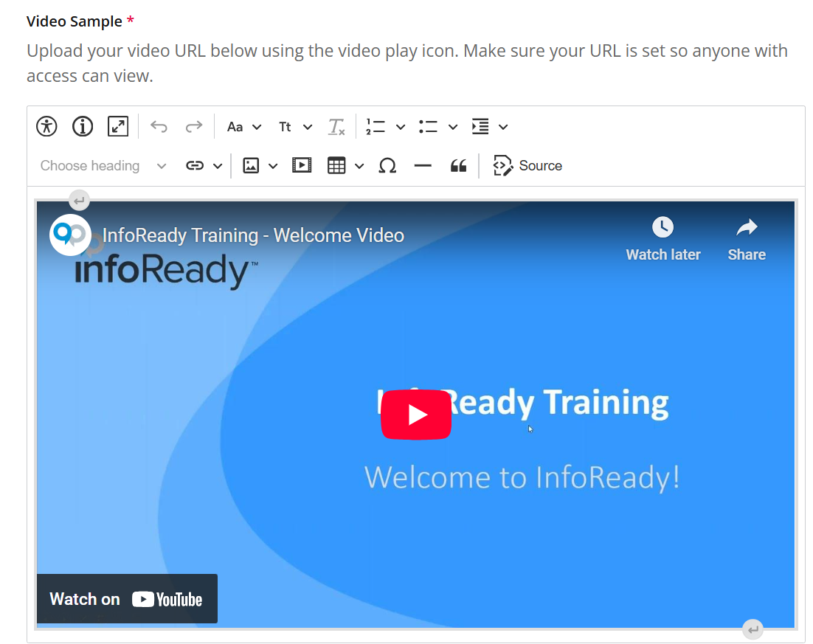Click the insert link icon

195,166
